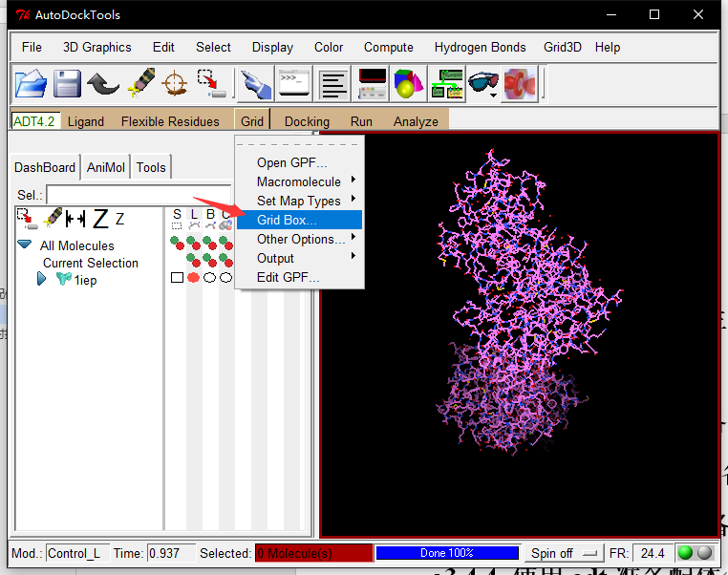This screenshot has width=728, height=575.
Task: Click the toolbar selection-to-set icon
Action: (211, 83)
